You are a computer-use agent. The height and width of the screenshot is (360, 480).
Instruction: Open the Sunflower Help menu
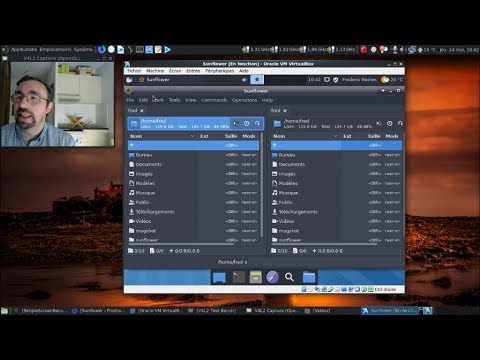tap(267, 100)
